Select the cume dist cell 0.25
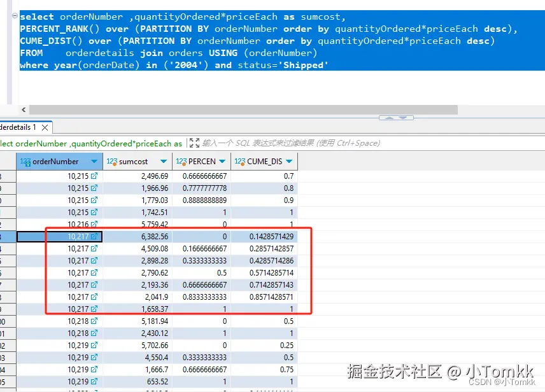The height and width of the screenshot is (392, 545). (264, 346)
